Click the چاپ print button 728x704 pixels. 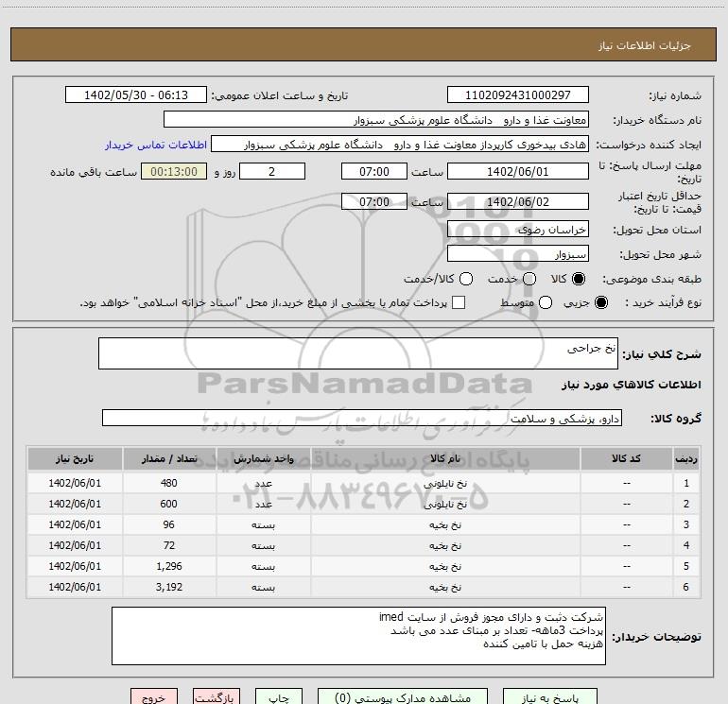(279, 697)
